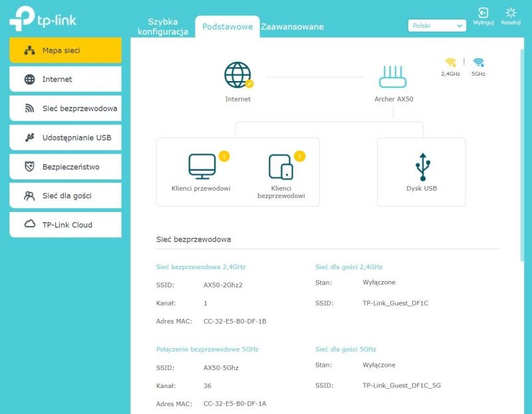The height and width of the screenshot is (414, 532).
Task: Click the USB plug icon in the sidebar
Action: [29, 138]
